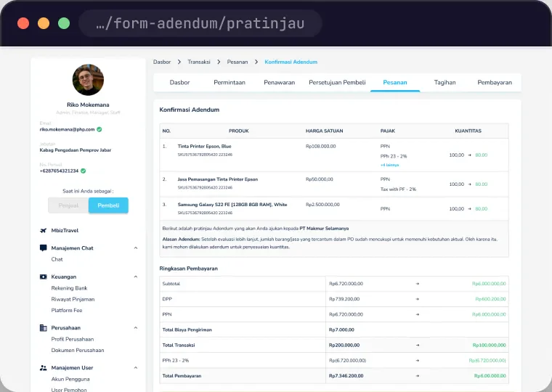Open Platform Fee in the sidebar

point(67,311)
